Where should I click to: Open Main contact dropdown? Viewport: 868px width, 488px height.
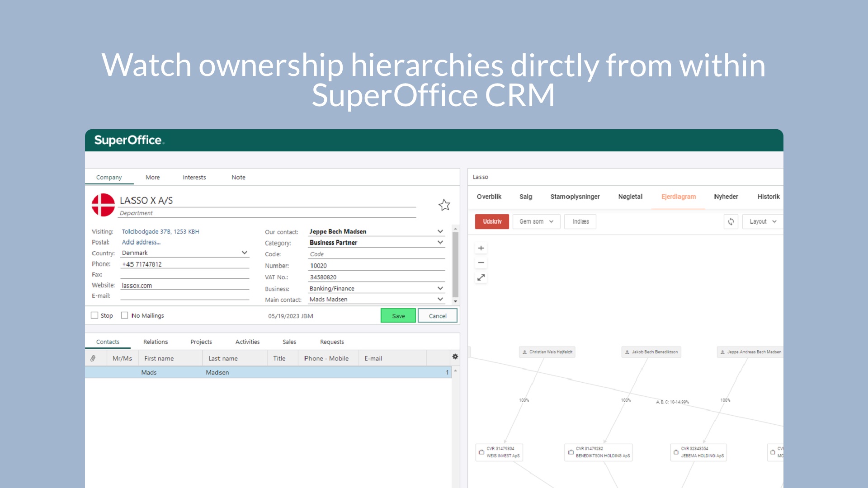440,299
